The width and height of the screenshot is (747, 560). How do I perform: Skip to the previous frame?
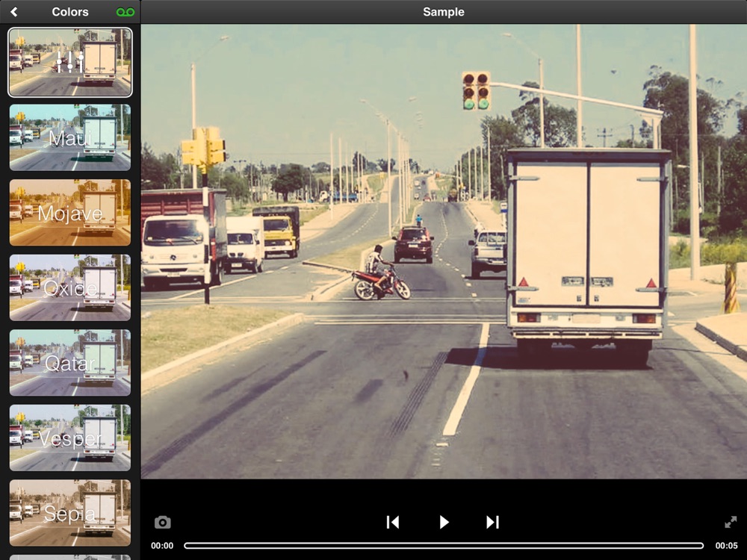393,522
